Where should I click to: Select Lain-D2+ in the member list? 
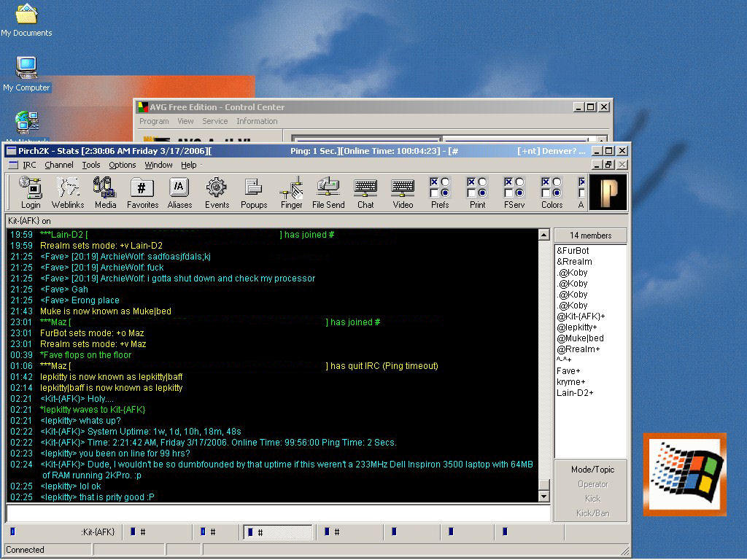point(575,393)
